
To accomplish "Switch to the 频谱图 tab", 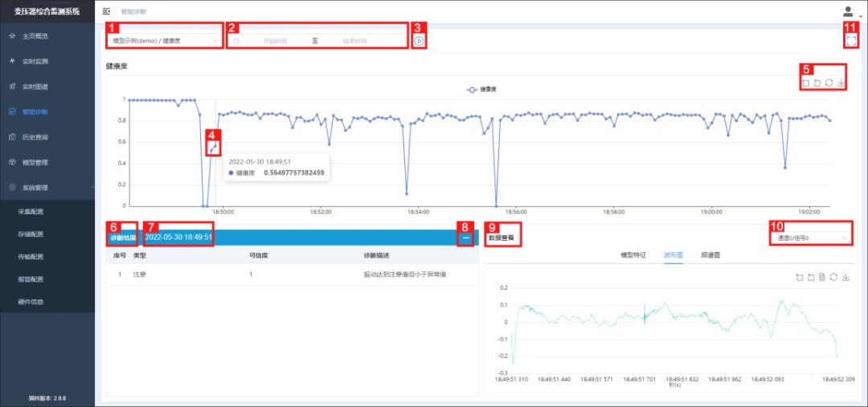I will pyautogui.click(x=710, y=255).
